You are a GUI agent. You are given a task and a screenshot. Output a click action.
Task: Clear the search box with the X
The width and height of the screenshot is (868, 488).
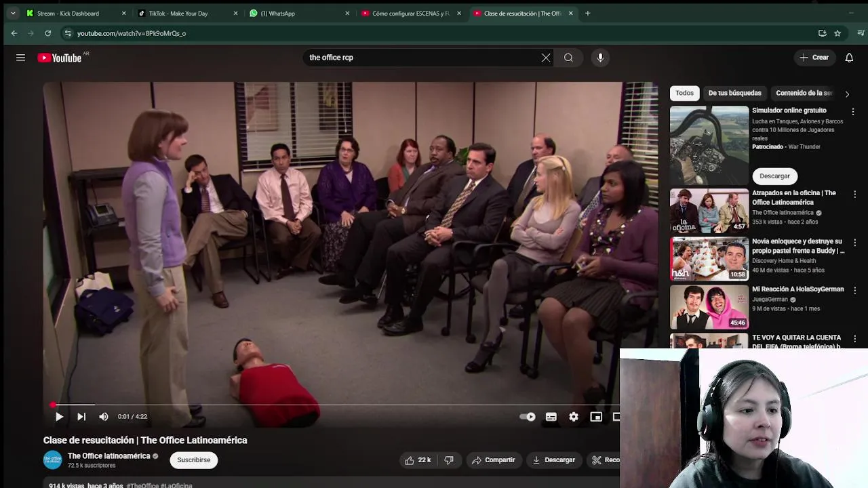coord(546,58)
